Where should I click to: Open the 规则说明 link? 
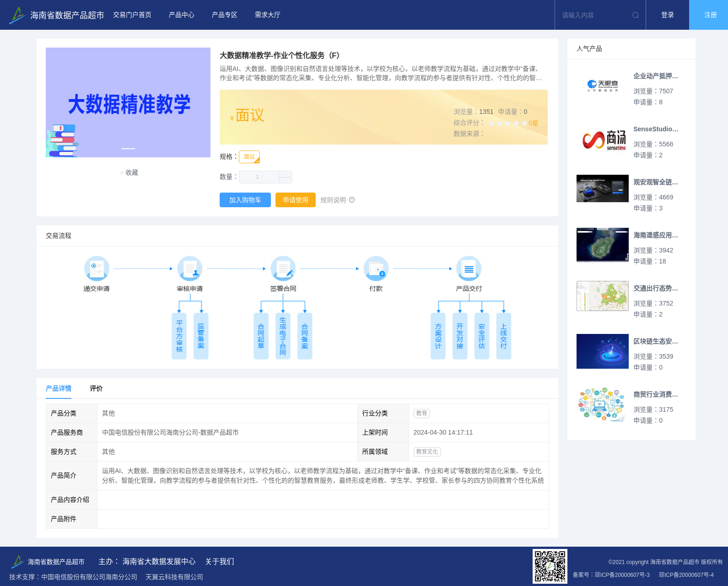coord(333,200)
